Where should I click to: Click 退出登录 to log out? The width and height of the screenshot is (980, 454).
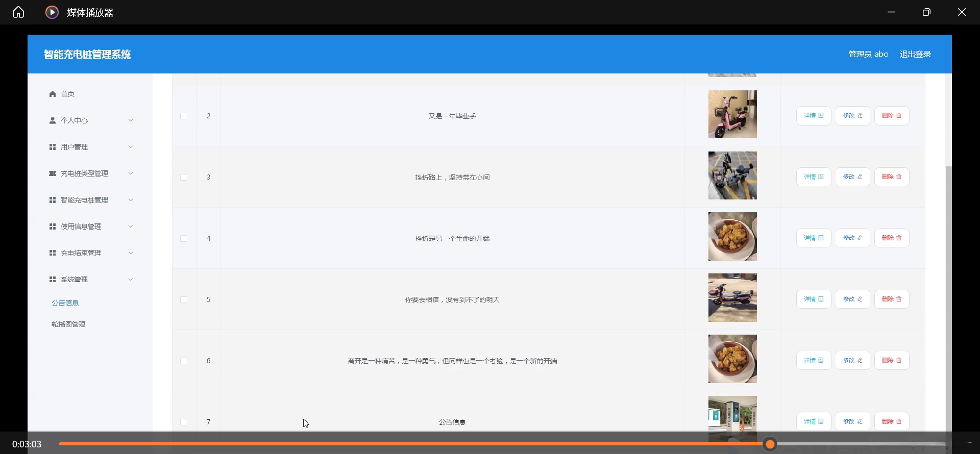(x=915, y=54)
